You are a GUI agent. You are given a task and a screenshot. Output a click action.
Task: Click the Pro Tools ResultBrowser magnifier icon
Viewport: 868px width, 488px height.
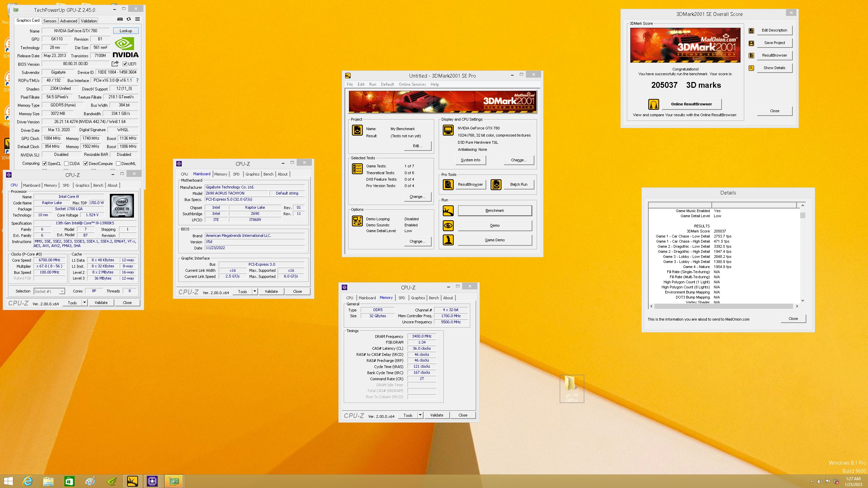pyautogui.click(x=448, y=185)
